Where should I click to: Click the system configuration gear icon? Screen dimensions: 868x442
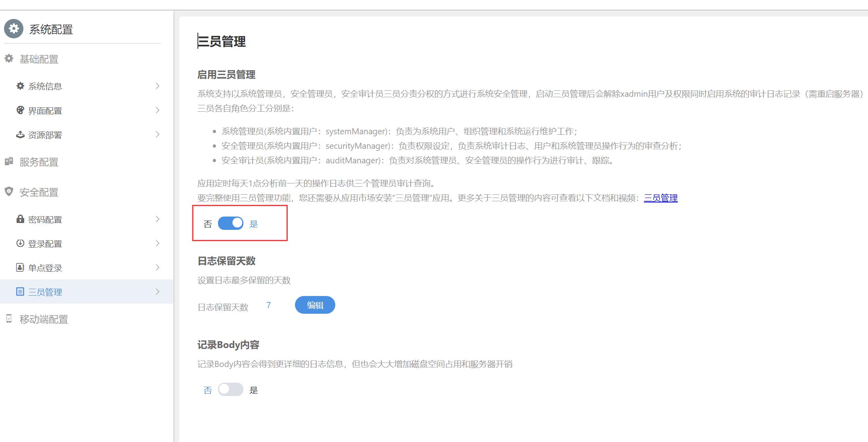[14, 29]
